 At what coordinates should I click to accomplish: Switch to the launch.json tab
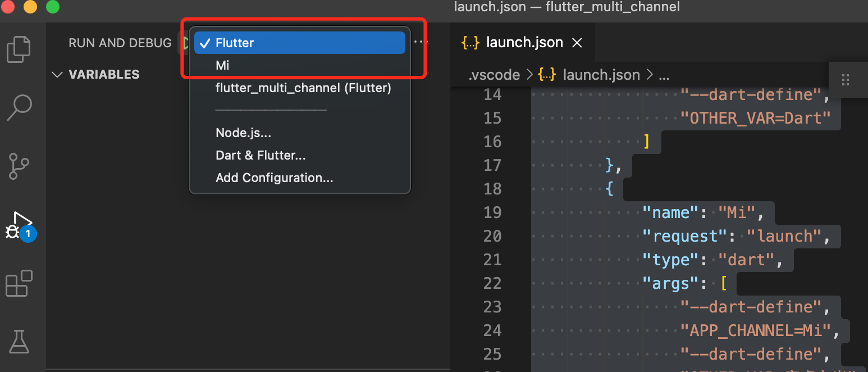click(x=524, y=43)
